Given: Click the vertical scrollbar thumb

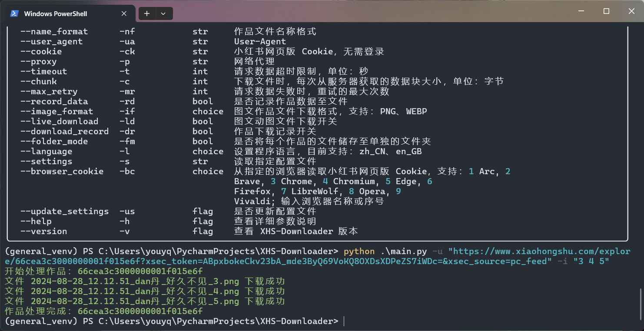Looking at the screenshot, I should point(641,305).
